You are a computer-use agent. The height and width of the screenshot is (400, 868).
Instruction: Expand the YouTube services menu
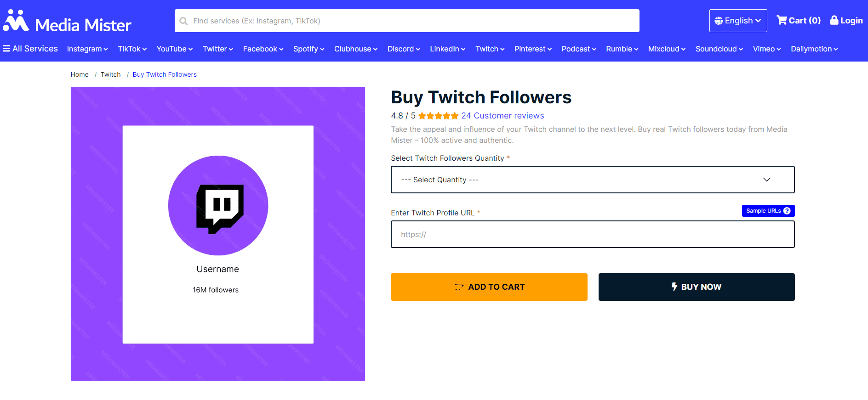(174, 49)
